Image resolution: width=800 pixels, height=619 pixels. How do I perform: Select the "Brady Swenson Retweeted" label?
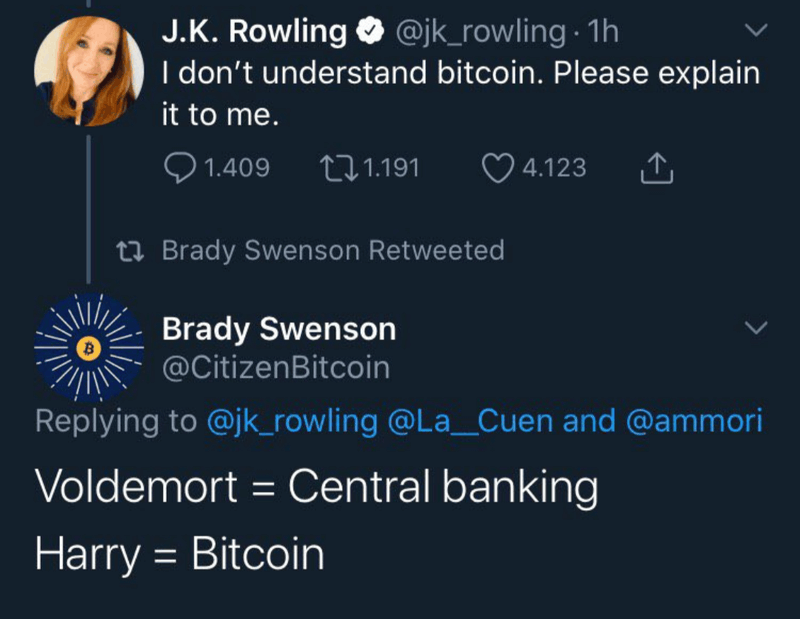[x=333, y=250]
